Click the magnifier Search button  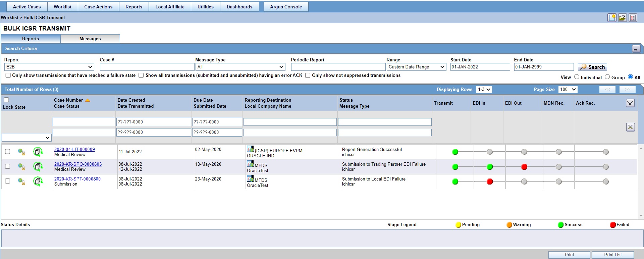[x=592, y=67]
